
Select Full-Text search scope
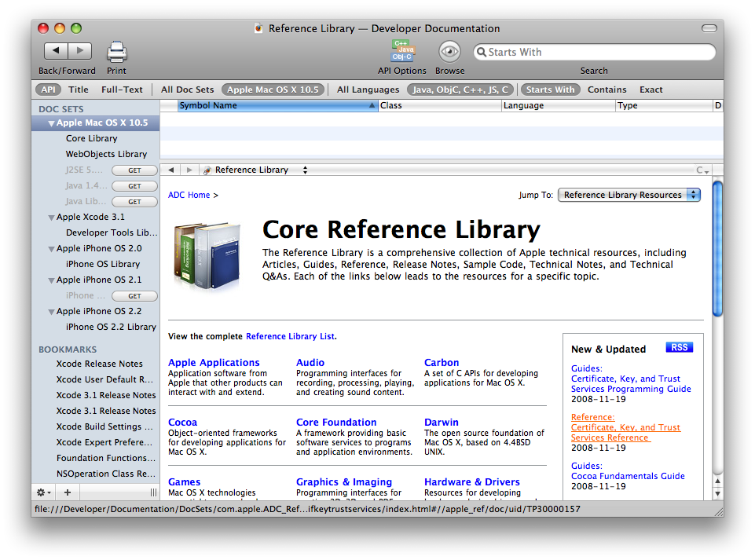pyautogui.click(x=122, y=90)
